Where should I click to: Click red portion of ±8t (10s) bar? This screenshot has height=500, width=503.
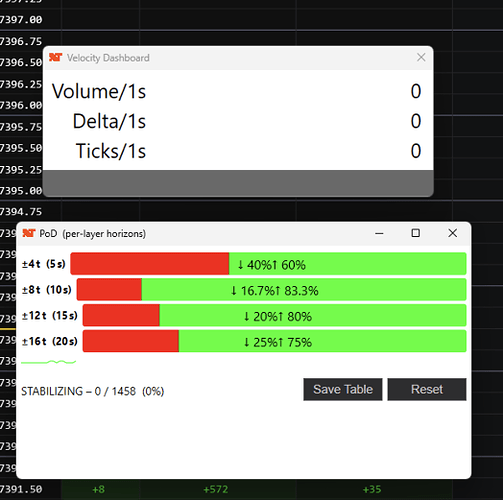coord(109,289)
